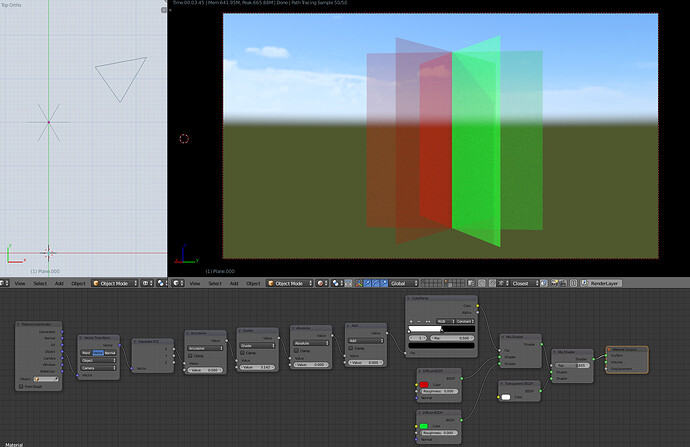The image size is (690, 447).
Task: Open the View menu in render viewport header
Action: click(x=195, y=283)
